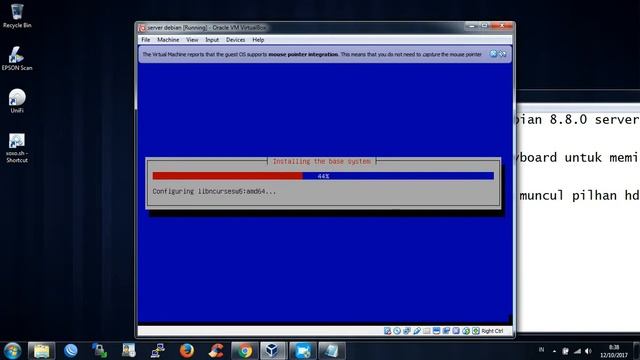Open the blue globe app in taskbar
The width and height of the screenshot is (640, 360).
tap(71, 351)
